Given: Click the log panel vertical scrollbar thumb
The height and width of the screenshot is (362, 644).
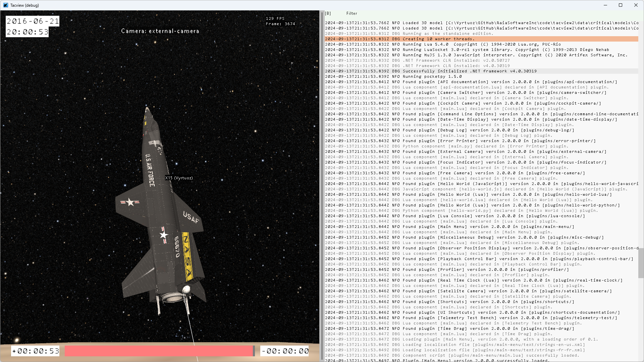Looking at the screenshot, I should click(641, 263).
